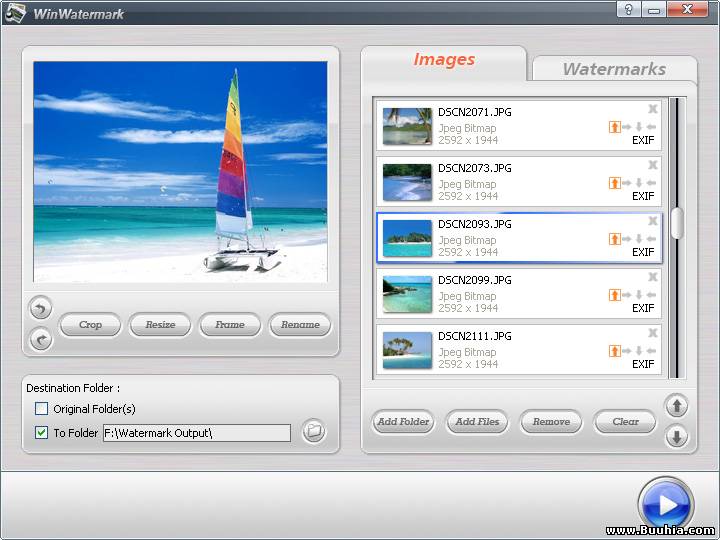Click the Rename button
Screen dimensions: 720x540
point(300,325)
